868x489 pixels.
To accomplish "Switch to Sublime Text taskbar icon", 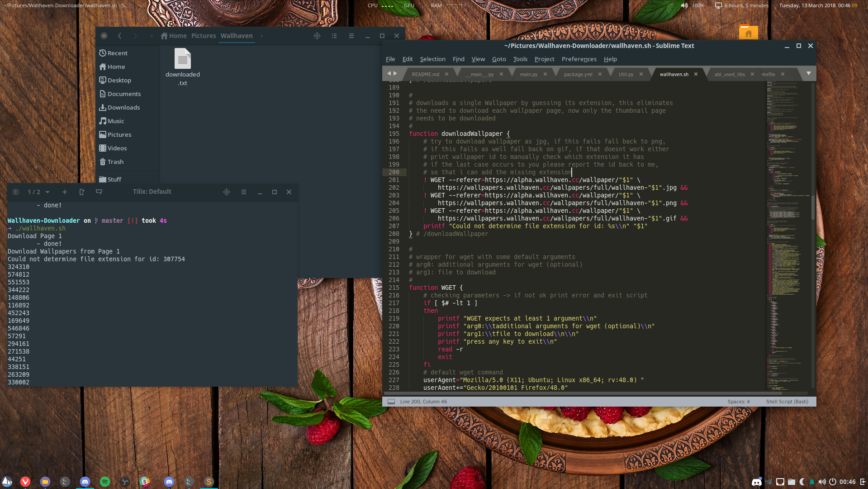I will pyautogui.click(x=209, y=482).
